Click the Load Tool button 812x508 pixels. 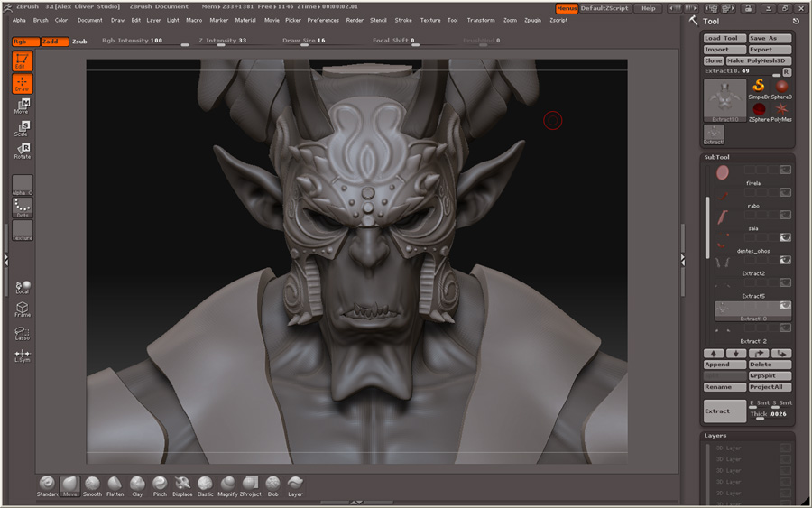tap(724, 38)
